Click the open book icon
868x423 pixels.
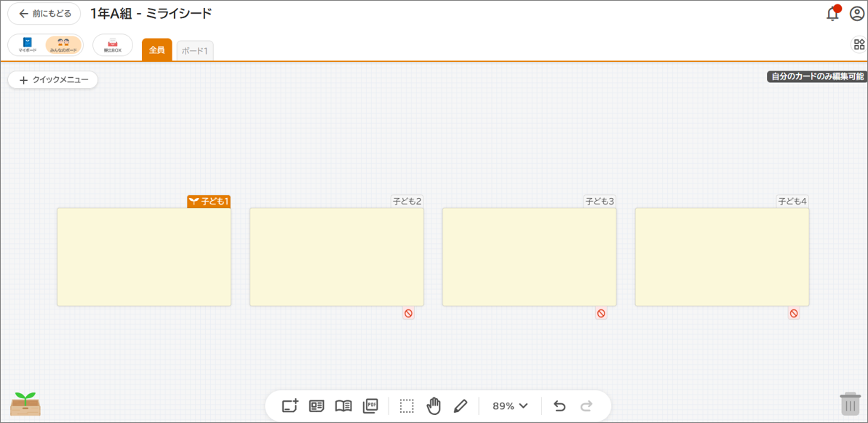(343, 406)
